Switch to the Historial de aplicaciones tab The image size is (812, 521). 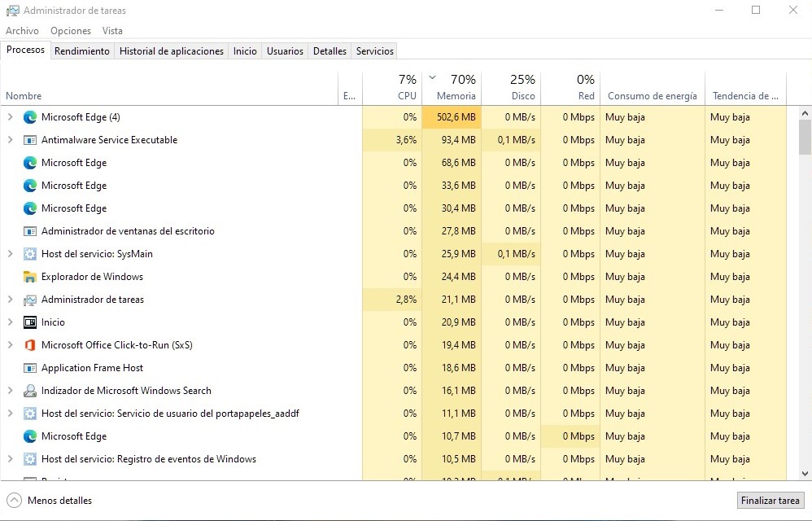(172, 50)
